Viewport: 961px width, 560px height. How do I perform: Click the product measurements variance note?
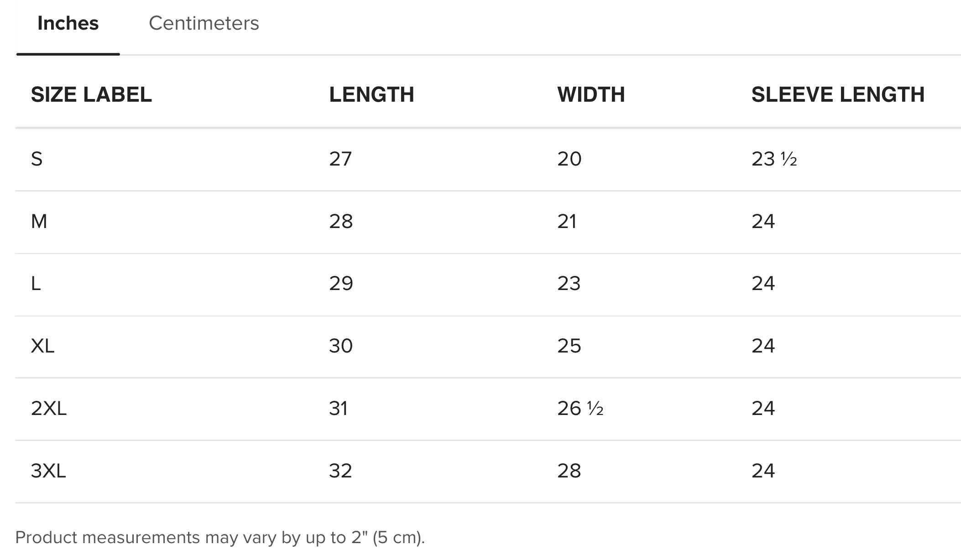point(220,538)
